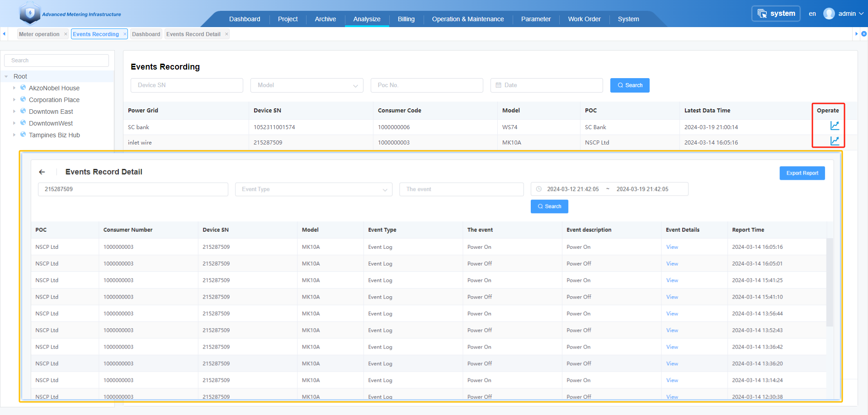Image resolution: width=868 pixels, height=415 pixels.
Task: Open the Work Order menu
Action: coord(584,19)
